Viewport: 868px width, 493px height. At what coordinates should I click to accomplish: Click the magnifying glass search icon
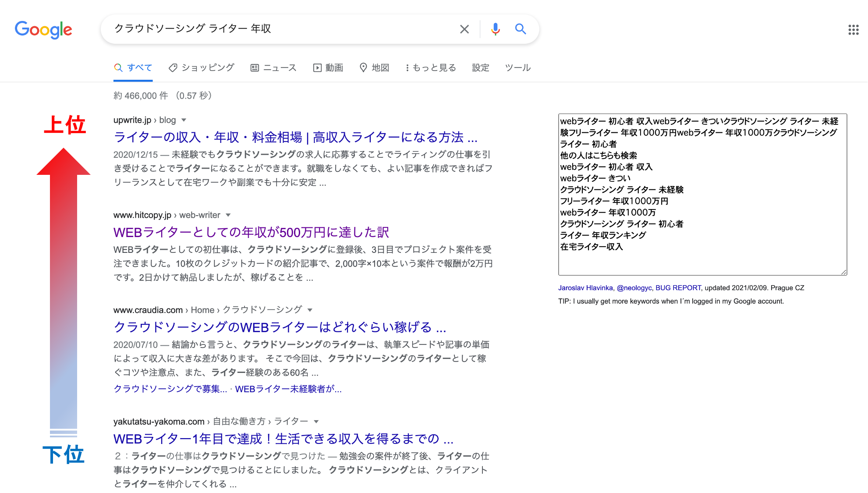(x=521, y=29)
